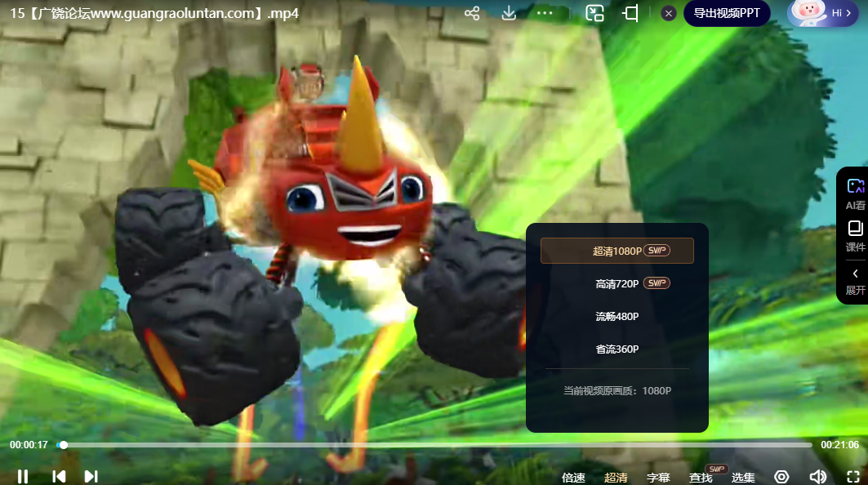
Task: Download the video with the download icon
Action: click(x=509, y=13)
